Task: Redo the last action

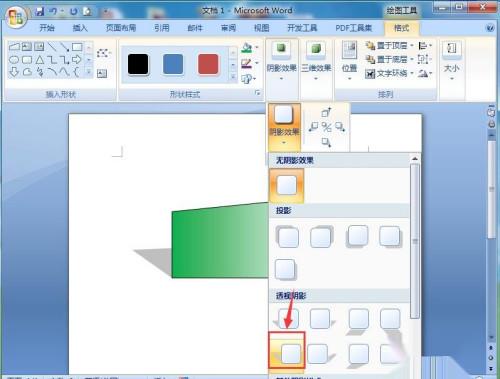Action: 73,12
